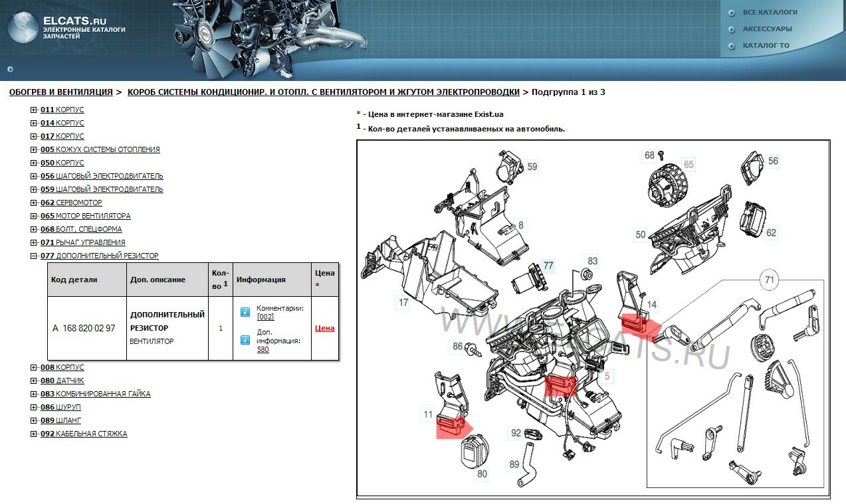Collapse 077 ДОПОЛНИТЕЛЬНЫЙ РЕЗИСТОР node
The height and width of the screenshot is (504, 846).
[x=34, y=256]
